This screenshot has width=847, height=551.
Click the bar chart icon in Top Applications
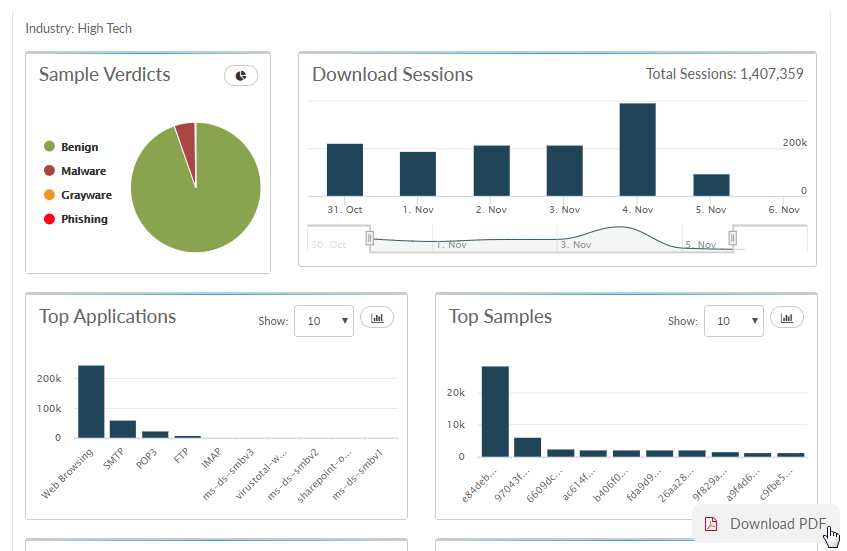[377, 318]
